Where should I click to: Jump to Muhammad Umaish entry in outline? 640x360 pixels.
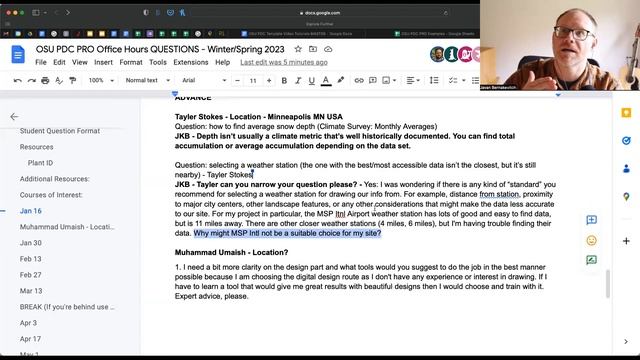click(x=67, y=227)
